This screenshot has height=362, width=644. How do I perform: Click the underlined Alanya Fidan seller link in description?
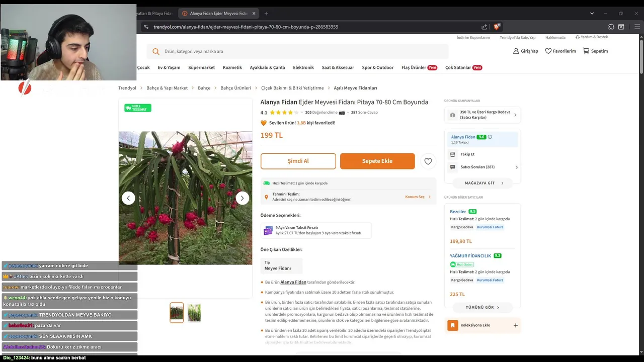coord(293,283)
